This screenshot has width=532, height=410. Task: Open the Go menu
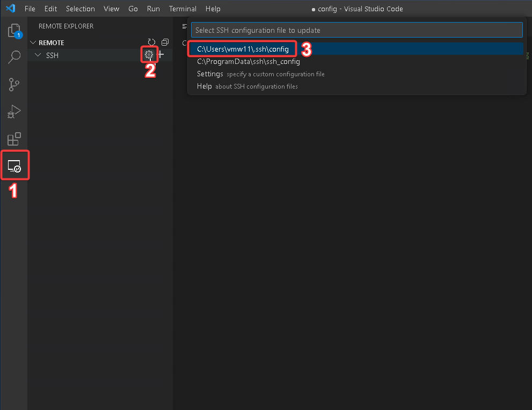133,9
